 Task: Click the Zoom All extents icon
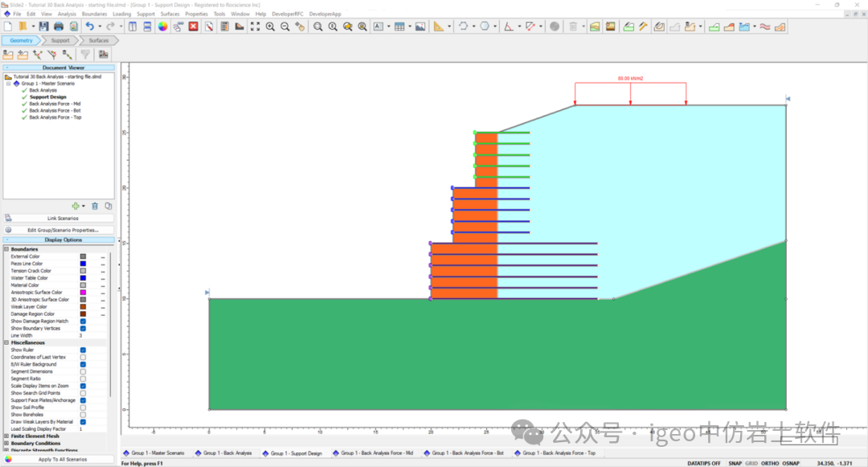pyautogui.click(x=255, y=27)
